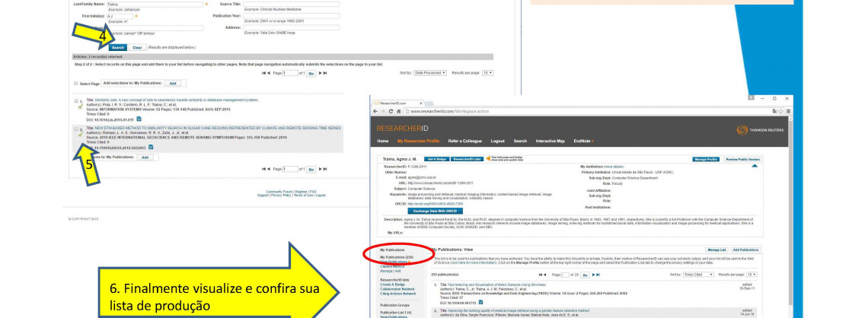
Task: Go to first page in top search pager
Action: 263,73
